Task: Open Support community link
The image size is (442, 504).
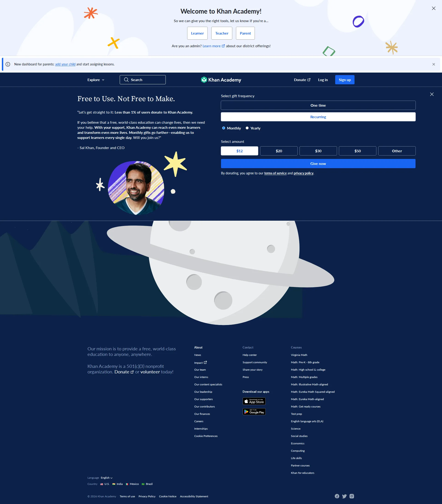Action: click(x=255, y=363)
